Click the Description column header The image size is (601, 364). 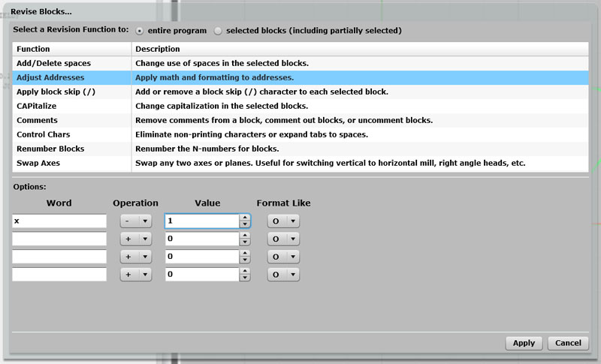pyautogui.click(x=361, y=49)
